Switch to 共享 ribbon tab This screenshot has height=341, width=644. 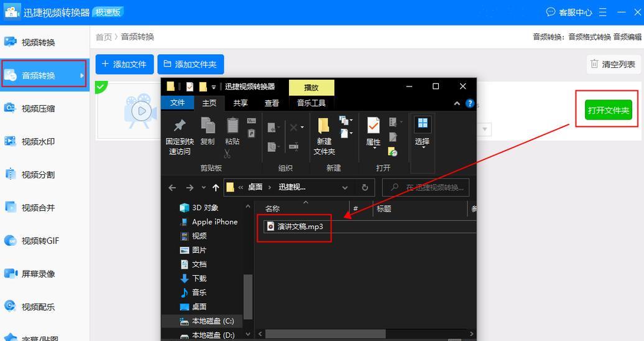tap(241, 103)
